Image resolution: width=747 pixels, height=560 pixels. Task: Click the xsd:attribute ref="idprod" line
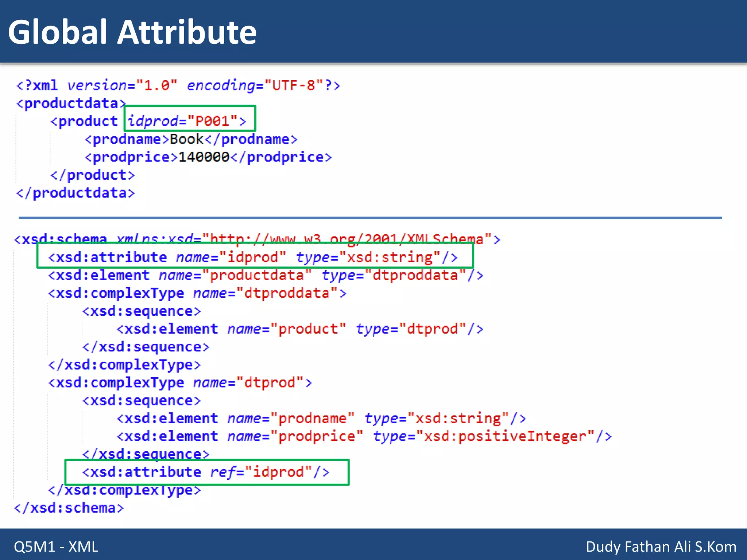[x=206, y=472]
